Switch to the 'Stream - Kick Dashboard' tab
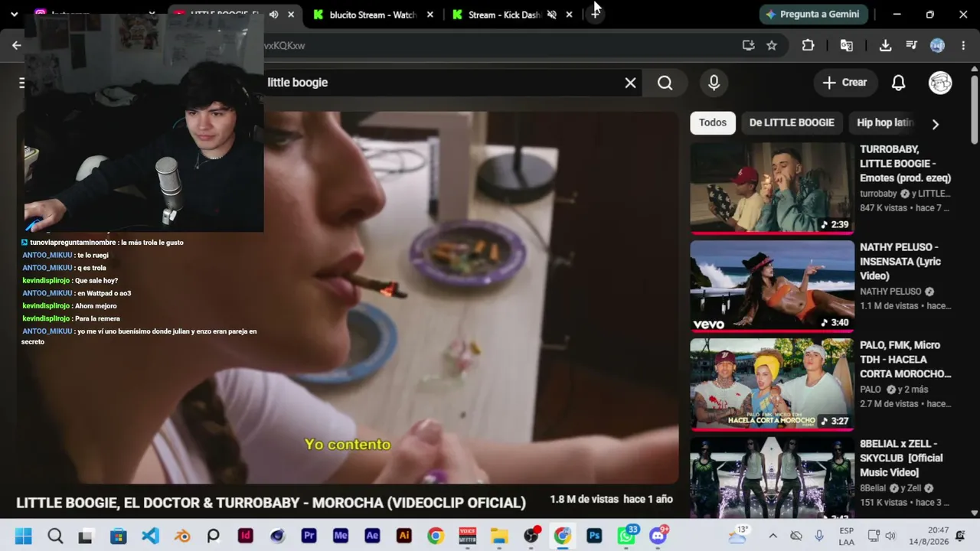The height and width of the screenshot is (551, 980). click(x=505, y=15)
